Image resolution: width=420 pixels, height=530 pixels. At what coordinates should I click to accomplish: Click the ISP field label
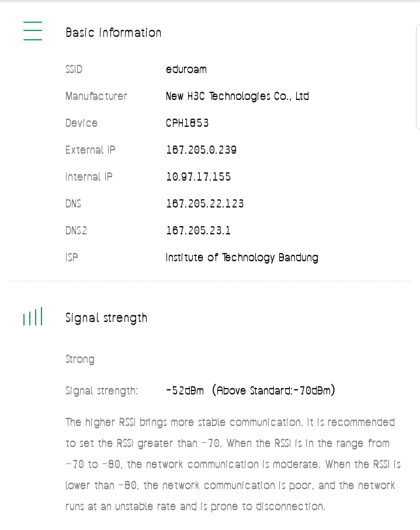(72, 258)
